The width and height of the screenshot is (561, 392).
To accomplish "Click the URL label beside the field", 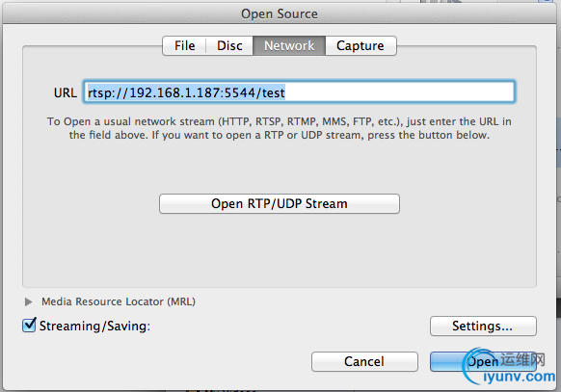I will [66, 92].
